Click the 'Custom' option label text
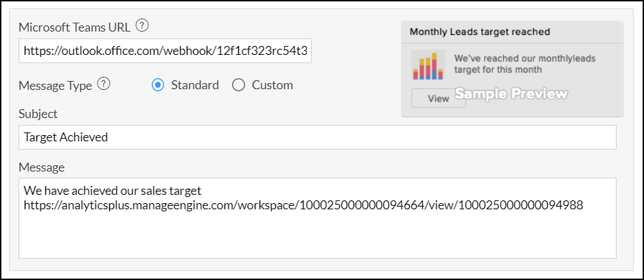Screen dimensions: 644x280 click(272, 85)
